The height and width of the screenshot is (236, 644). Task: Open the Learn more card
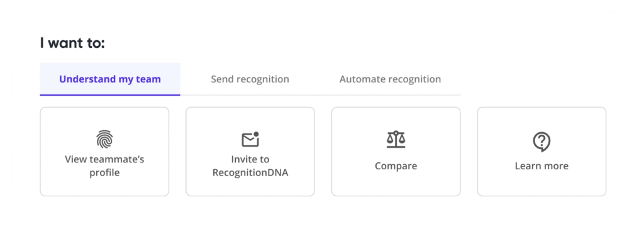(x=541, y=152)
